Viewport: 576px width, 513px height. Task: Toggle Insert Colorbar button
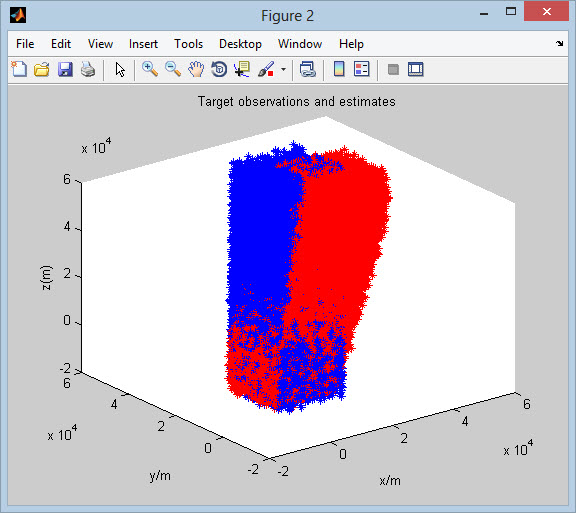tap(339, 69)
